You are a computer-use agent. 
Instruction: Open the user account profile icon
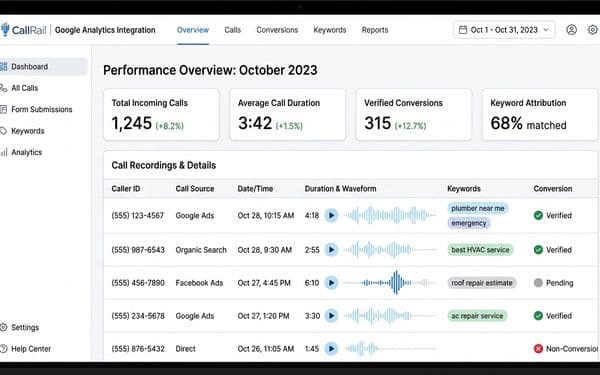click(x=571, y=30)
